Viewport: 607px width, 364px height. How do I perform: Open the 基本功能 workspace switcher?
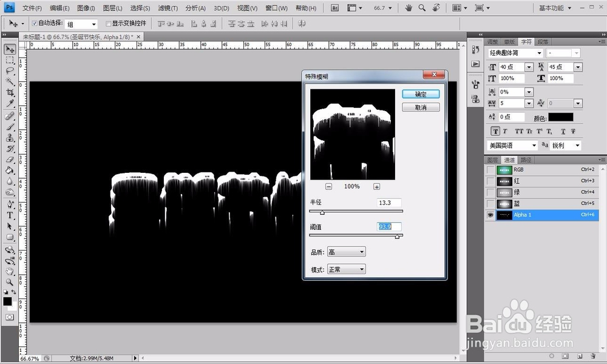coord(555,8)
